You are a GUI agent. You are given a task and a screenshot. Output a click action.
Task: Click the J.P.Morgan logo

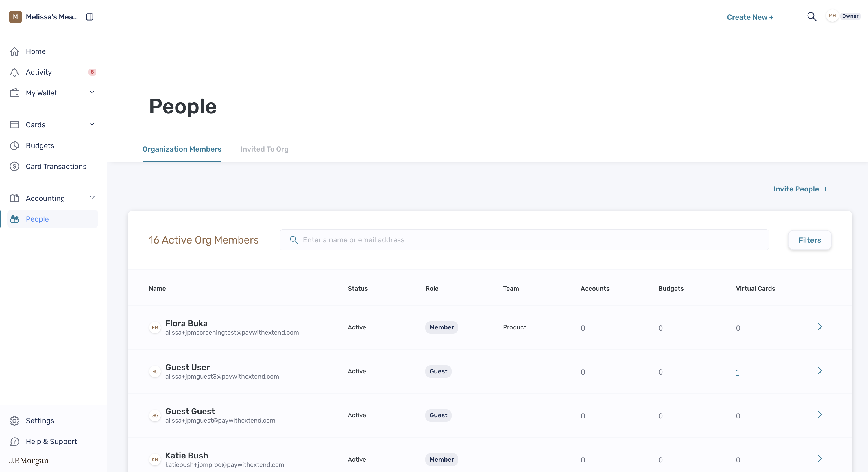click(29, 460)
